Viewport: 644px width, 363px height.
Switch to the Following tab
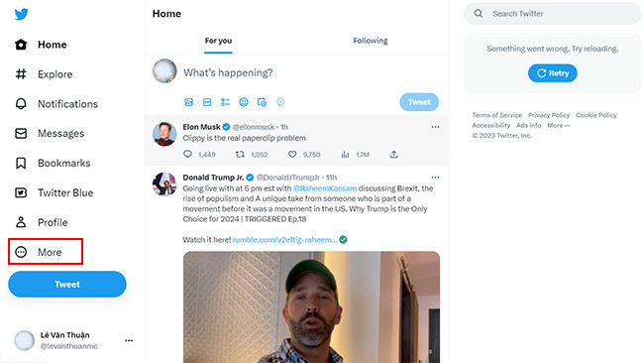[371, 41]
